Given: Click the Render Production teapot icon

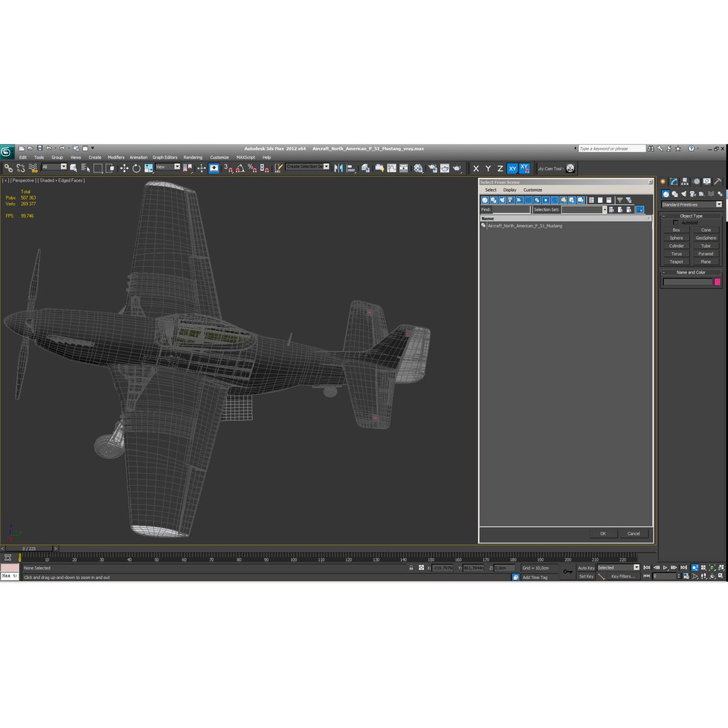Looking at the screenshot, I should 457,168.
